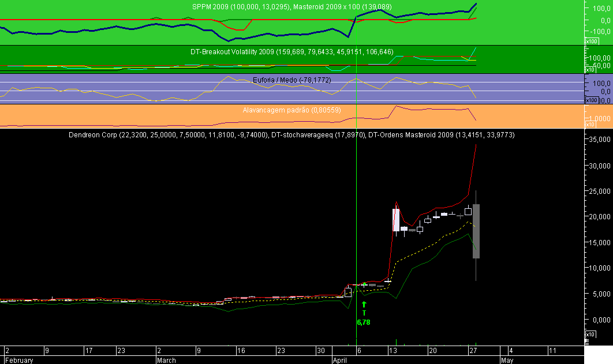613x364 pixels.
Task: Click the 5,000 price axis label
Action: coord(601,294)
